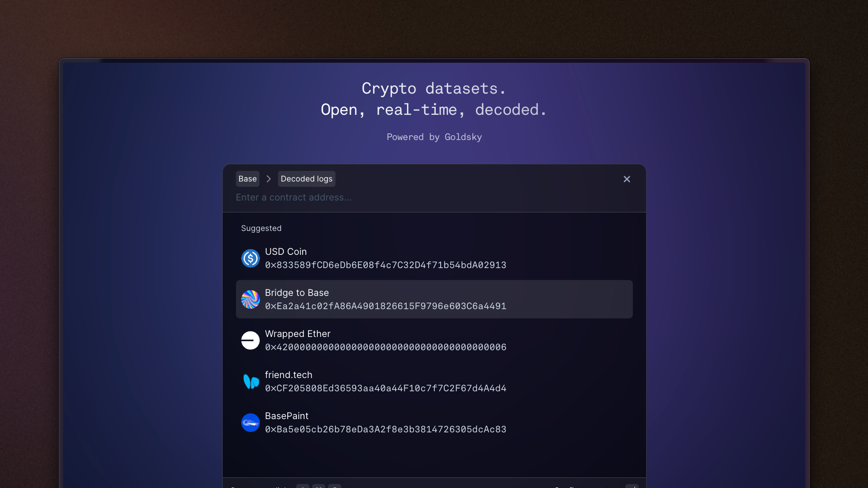The height and width of the screenshot is (488, 868).
Task: Open the Decoded logs breadcrumb chip
Action: coord(307,179)
